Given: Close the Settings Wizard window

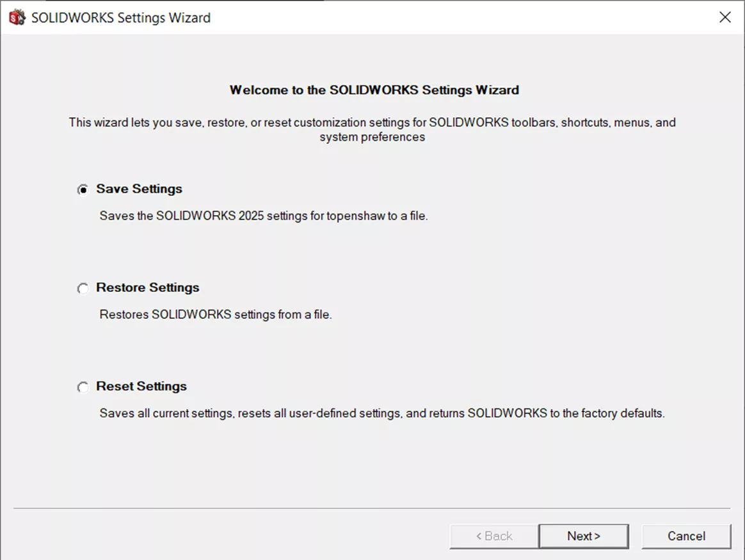Looking at the screenshot, I should click(725, 17).
